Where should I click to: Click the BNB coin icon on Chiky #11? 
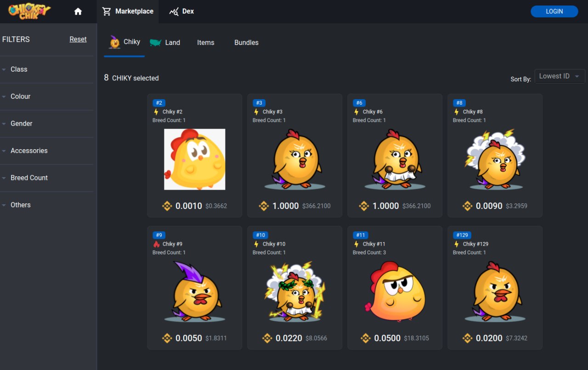point(366,338)
